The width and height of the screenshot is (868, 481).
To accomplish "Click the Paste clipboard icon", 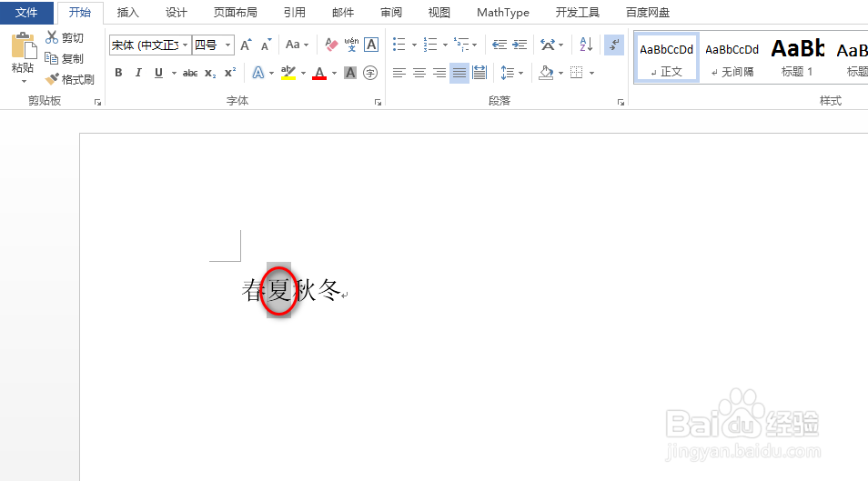I will 24,46.
